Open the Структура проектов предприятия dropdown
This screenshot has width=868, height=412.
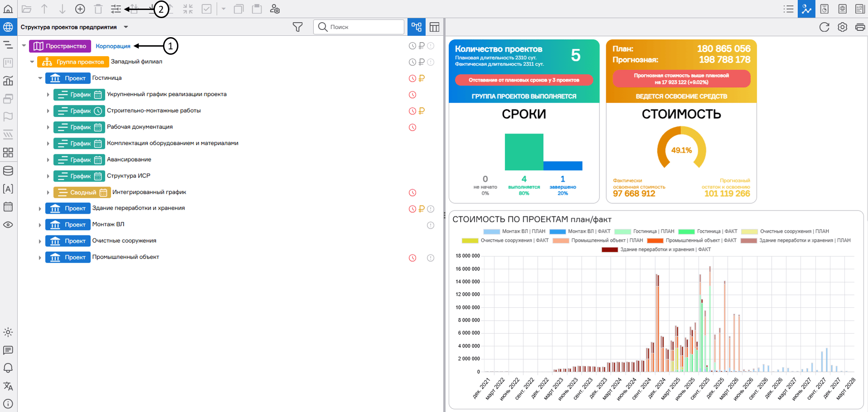click(126, 27)
